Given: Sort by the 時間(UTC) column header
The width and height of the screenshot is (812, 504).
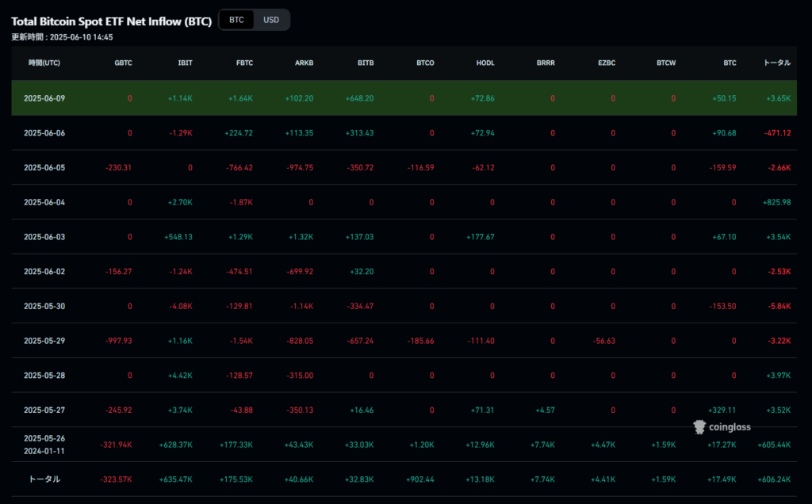Looking at the screenshot, I should click(x=44, y=63).
